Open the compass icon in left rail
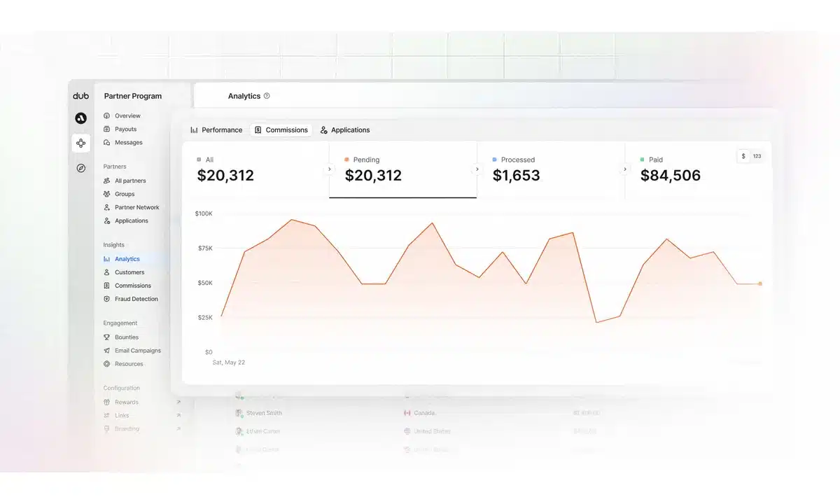Image resolution: width=840 pixels, height=504 pixels. pyautogui.click(x=80, y=168)
